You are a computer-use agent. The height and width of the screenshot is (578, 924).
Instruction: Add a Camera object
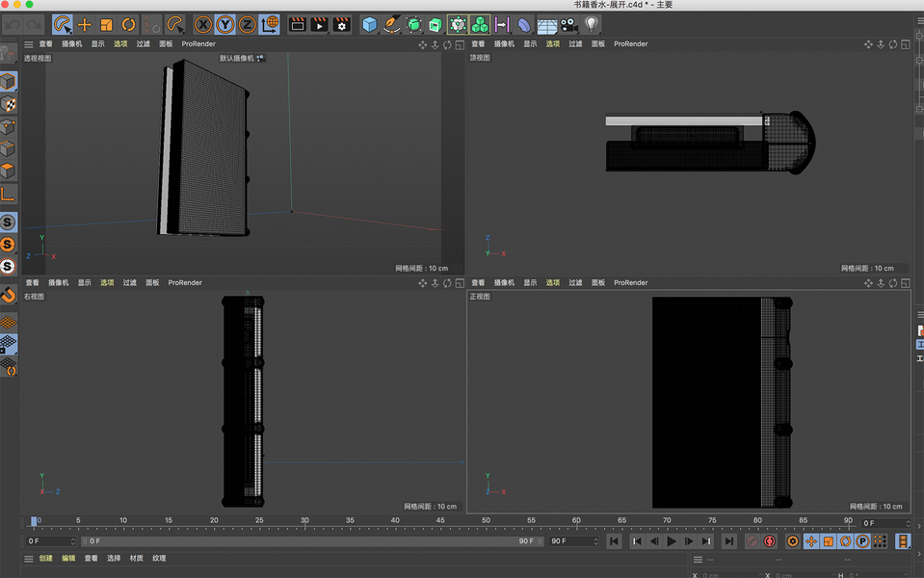click(x=568, y=25)
